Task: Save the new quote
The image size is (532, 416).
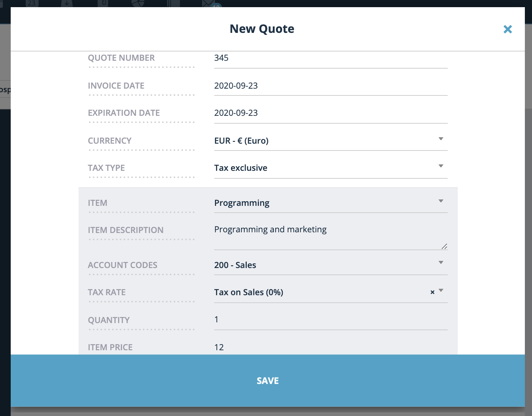Action: pyautogui.click(x=268, y=381)
